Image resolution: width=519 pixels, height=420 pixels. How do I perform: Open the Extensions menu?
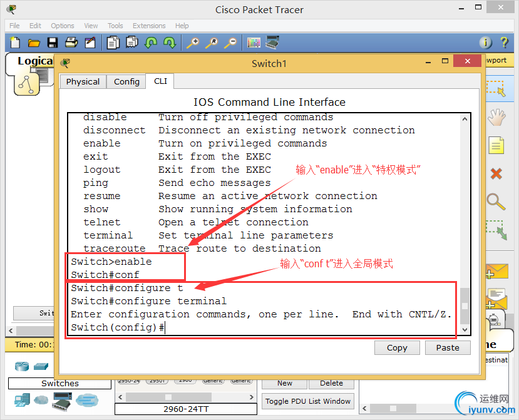149,26
